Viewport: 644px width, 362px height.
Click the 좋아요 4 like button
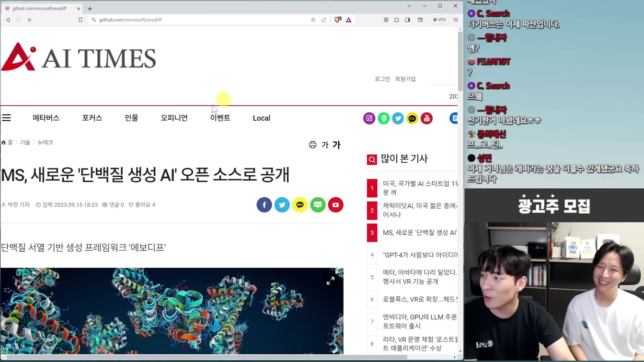[x=142, y=205]
